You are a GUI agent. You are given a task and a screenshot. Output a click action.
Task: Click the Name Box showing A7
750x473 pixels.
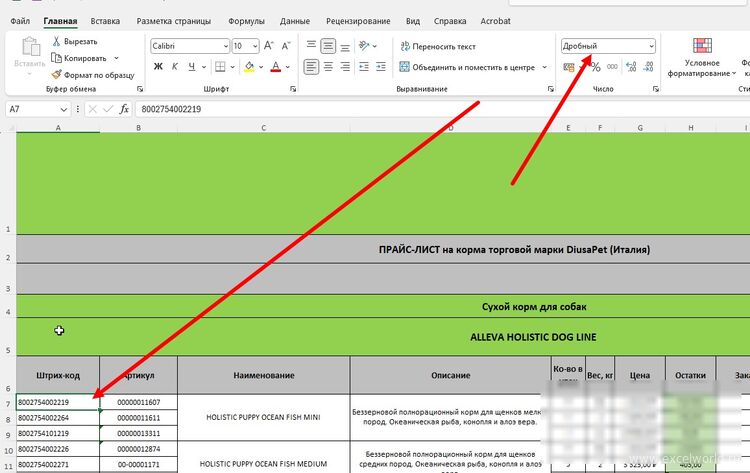click(x=35, y=109)
